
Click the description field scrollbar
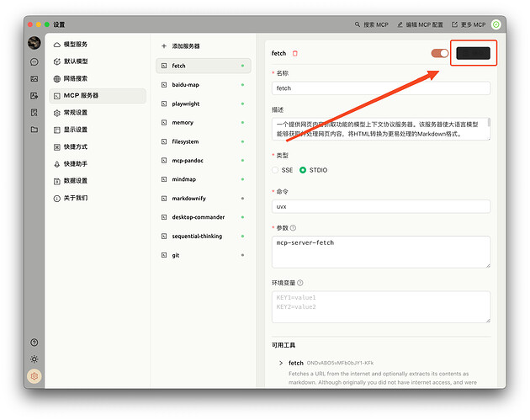tap(489, 123)
